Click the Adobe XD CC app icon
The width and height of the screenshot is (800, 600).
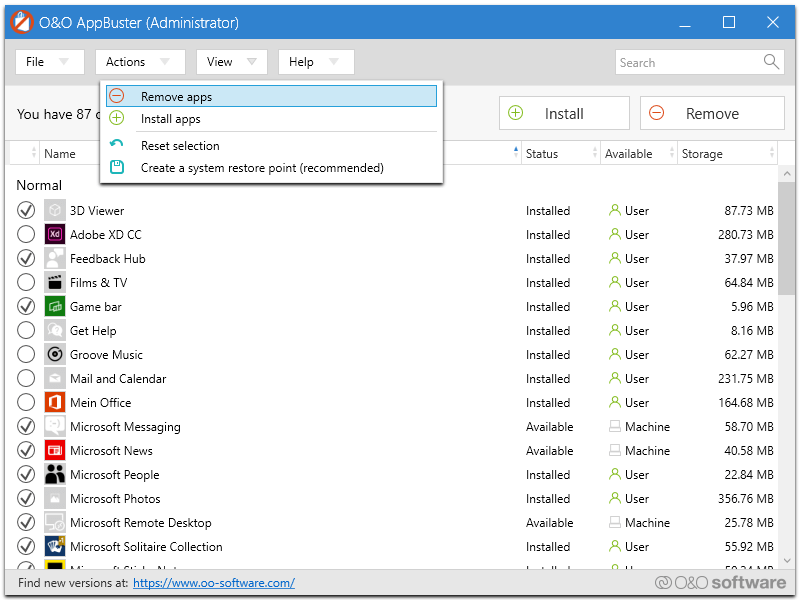pos(55,235)
